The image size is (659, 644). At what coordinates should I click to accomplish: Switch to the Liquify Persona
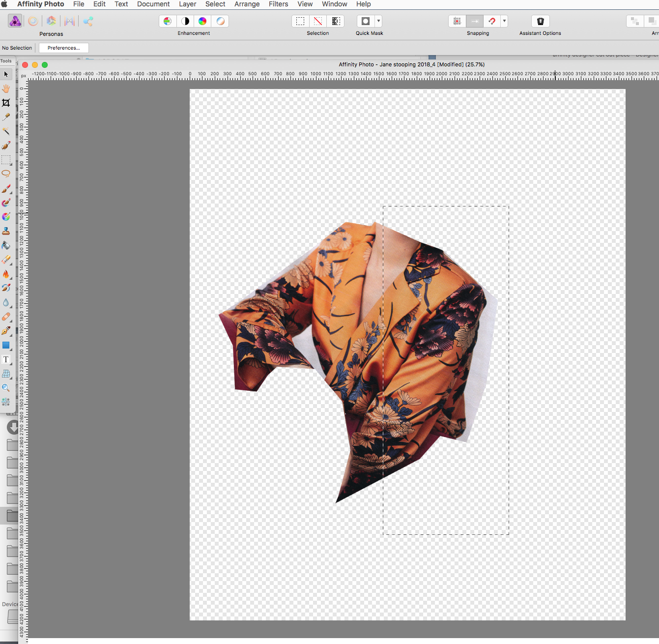point(33,21)
